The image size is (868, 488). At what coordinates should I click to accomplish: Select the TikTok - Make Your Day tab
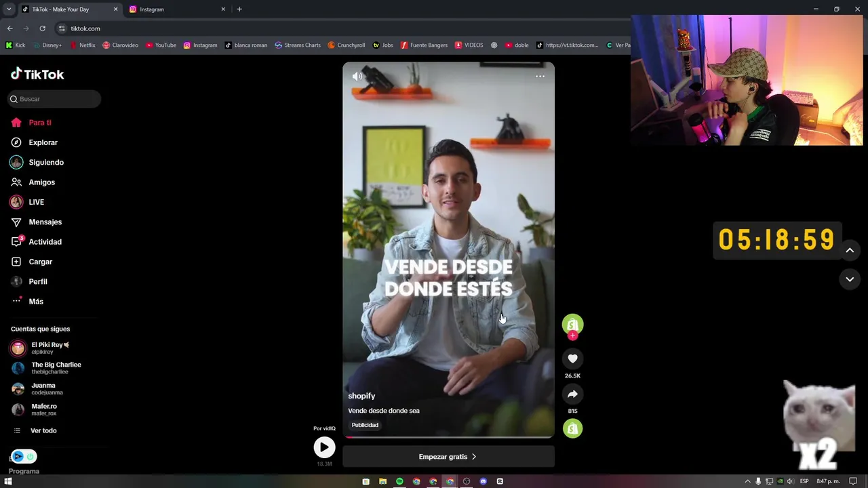[x=69, y=9]
